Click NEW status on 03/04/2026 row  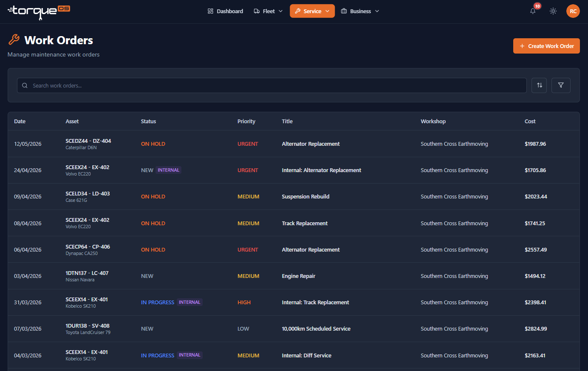coord(147,276)
